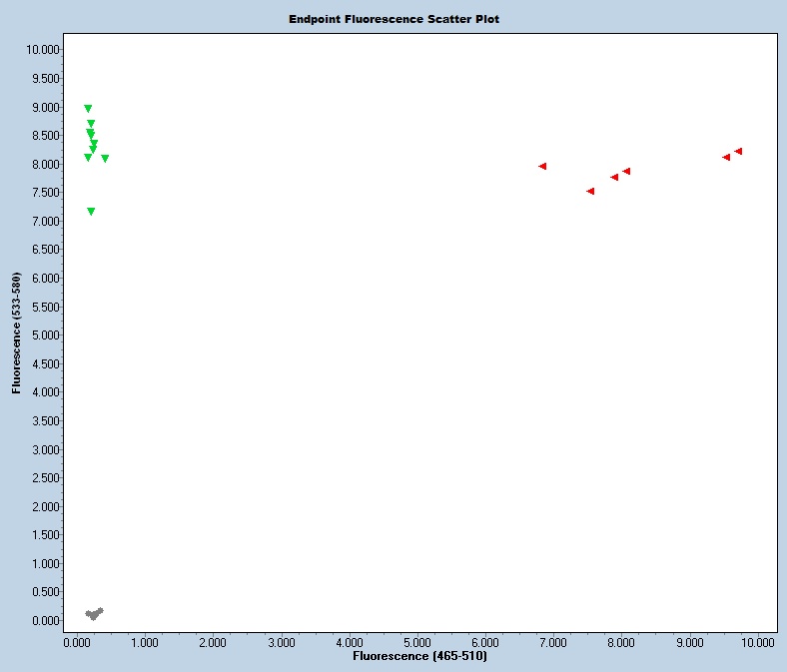787x672 pixels.
Task: Select the lowest green triangle marker
Action: click(x=91, y=212)
